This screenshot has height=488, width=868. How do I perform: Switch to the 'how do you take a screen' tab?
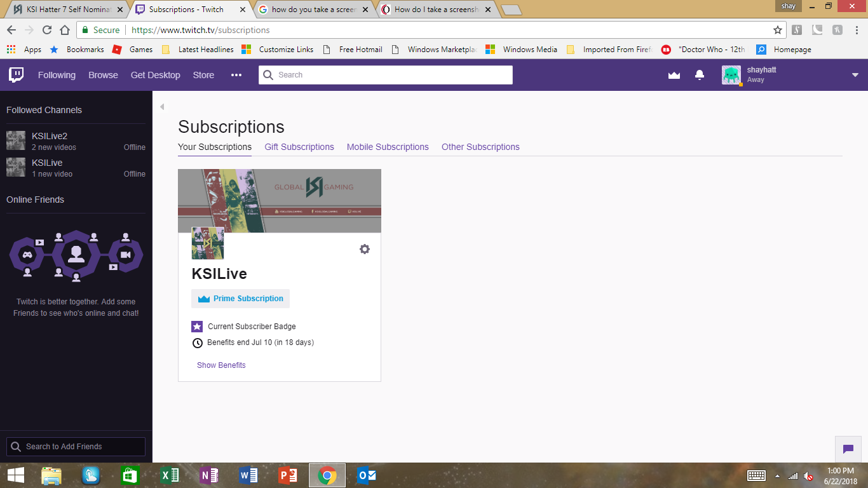313,10
